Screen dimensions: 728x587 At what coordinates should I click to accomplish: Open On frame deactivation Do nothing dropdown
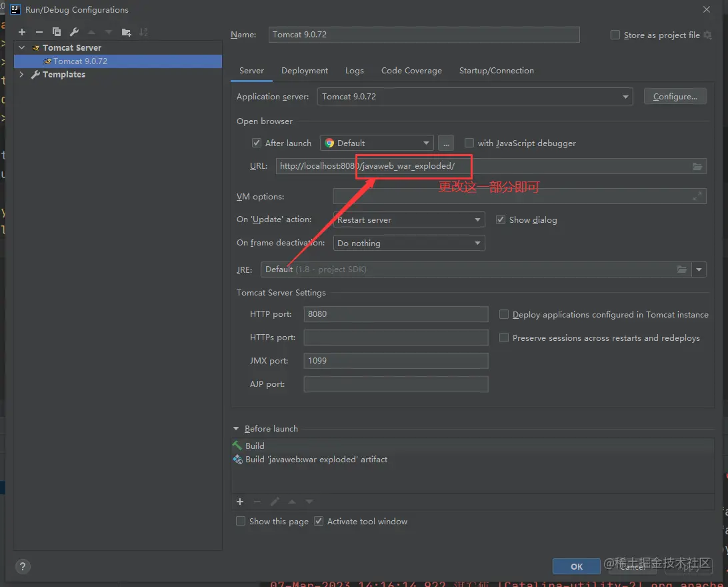(x=409, y=243)
